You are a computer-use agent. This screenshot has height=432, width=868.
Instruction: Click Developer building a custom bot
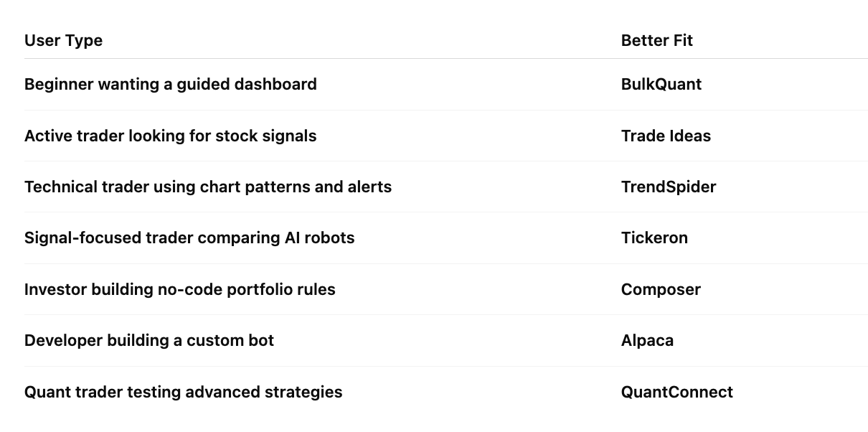click(x=149, y=341)
